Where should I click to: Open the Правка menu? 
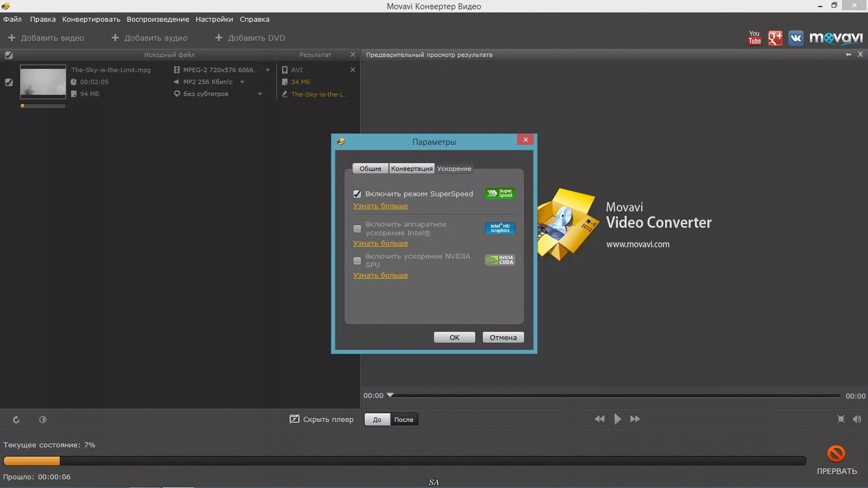click(x=43, y=19)
